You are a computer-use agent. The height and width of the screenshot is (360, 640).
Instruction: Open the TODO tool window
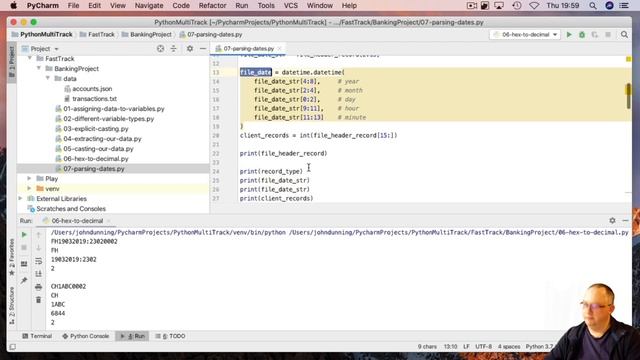point(171,336)
